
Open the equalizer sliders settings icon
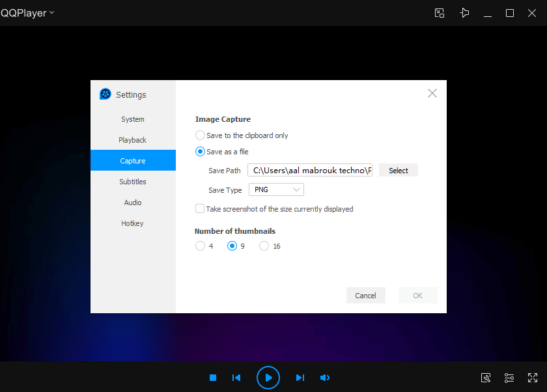click(509, 378)
